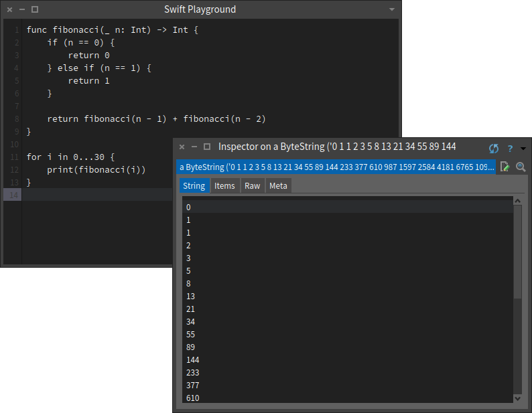Select the blue ByteString title bar entry
Screen dimensions: 532x413
[336, 167]
